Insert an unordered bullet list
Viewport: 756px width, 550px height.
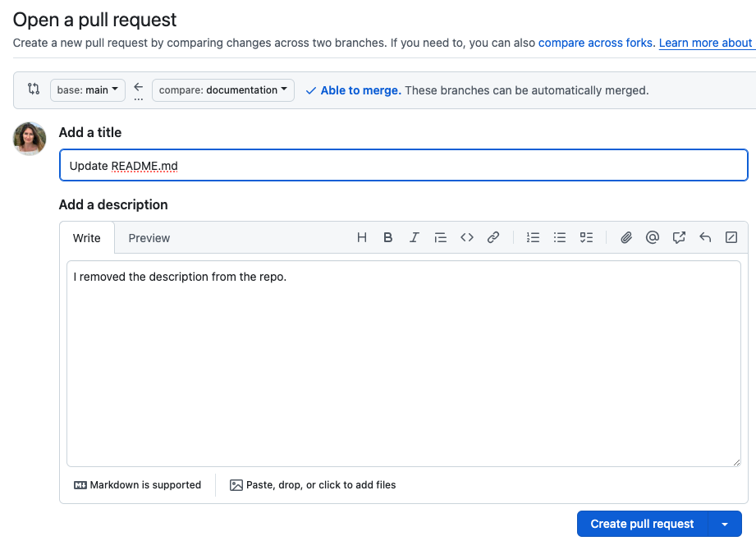tap(560, 238)
